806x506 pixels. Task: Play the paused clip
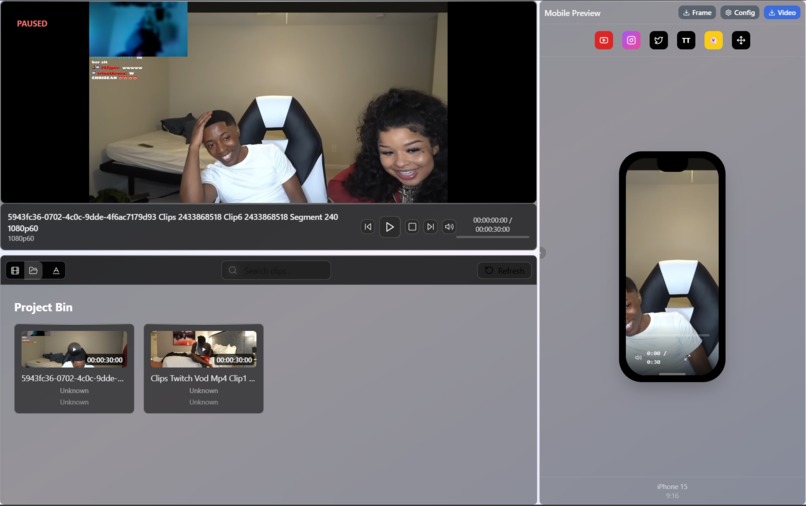390,227
